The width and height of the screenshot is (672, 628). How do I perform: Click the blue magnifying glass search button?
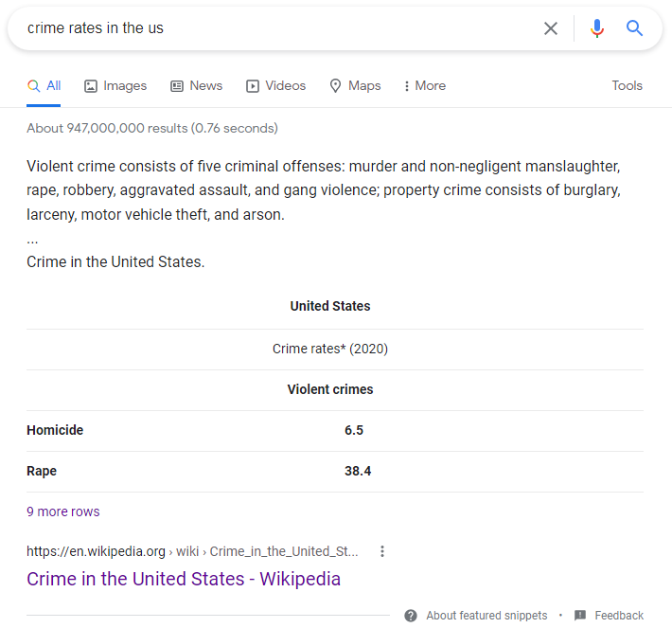(x=635, y=28)
